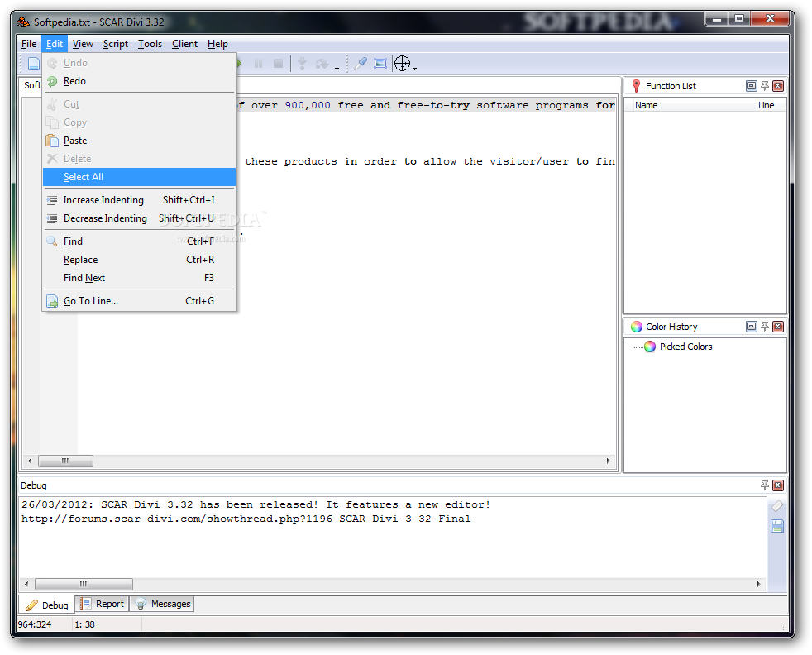Screen dimensions: 812x655
Task: Open dropdown arrow next to Step Over
Action: 337,68
